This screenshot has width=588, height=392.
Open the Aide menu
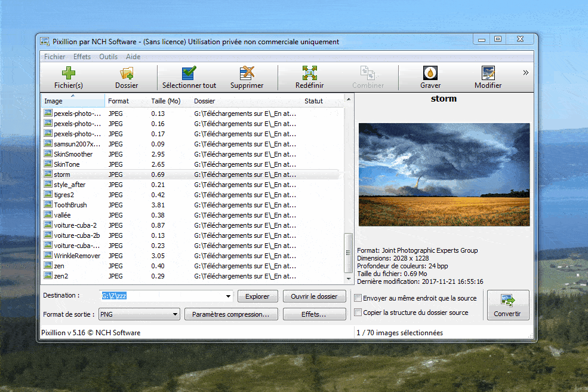(x=133, y=57)
